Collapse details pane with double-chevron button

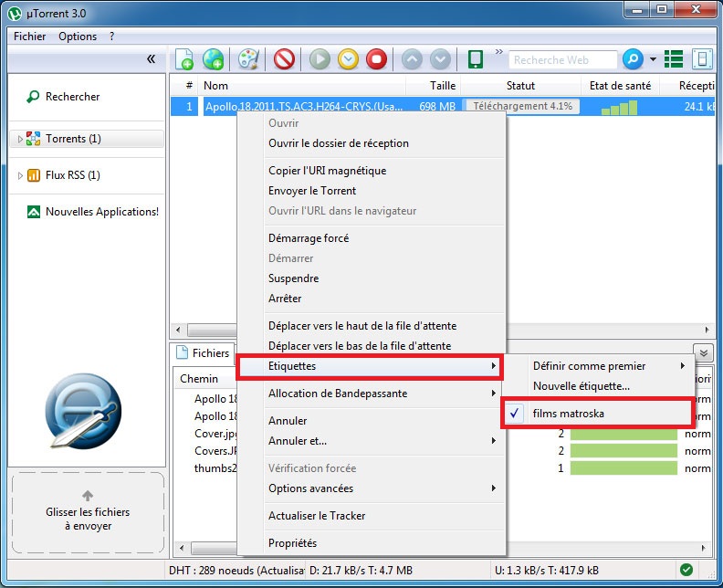(x=703, y=353)
